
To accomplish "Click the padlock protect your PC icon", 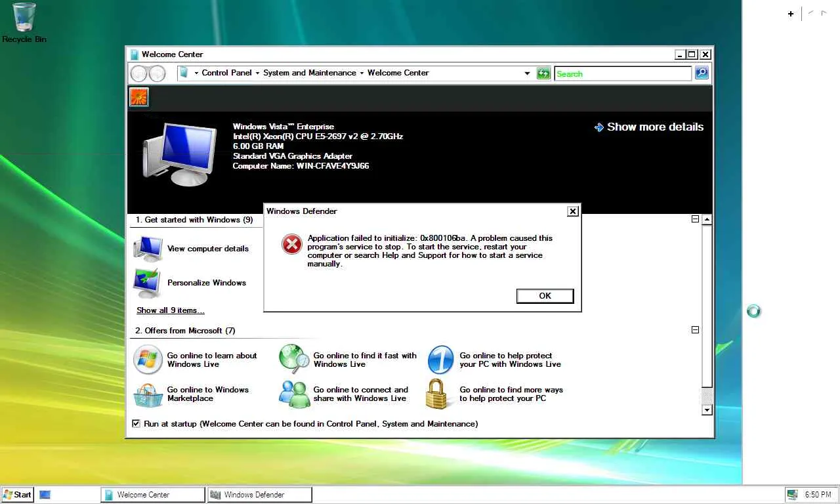I will [436, 394].
